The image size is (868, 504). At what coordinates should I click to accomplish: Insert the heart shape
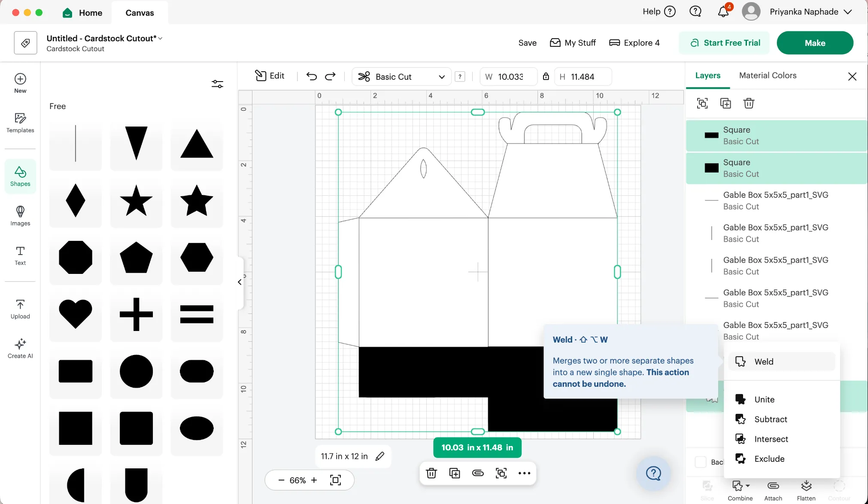tap(76, 314)
